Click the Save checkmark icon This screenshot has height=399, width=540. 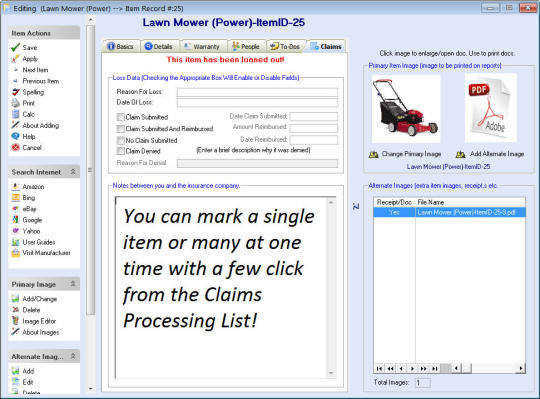pyautogui.click(x=15, y=48)
